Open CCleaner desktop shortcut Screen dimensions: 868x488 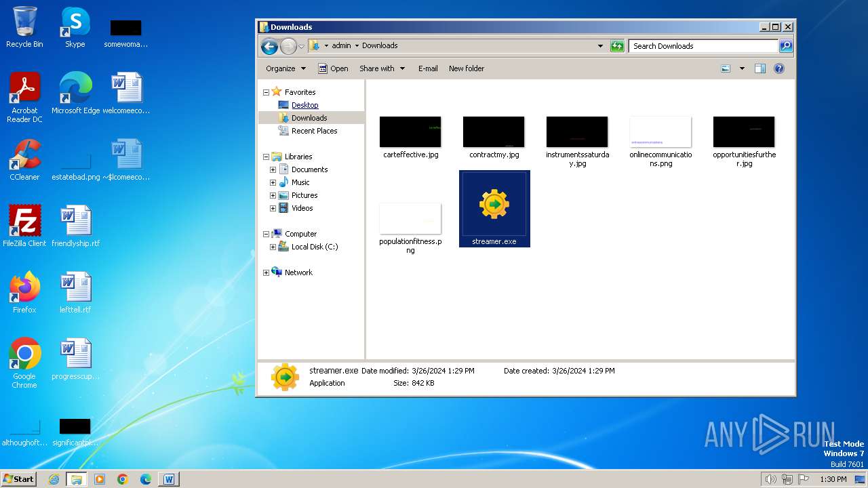24,160
